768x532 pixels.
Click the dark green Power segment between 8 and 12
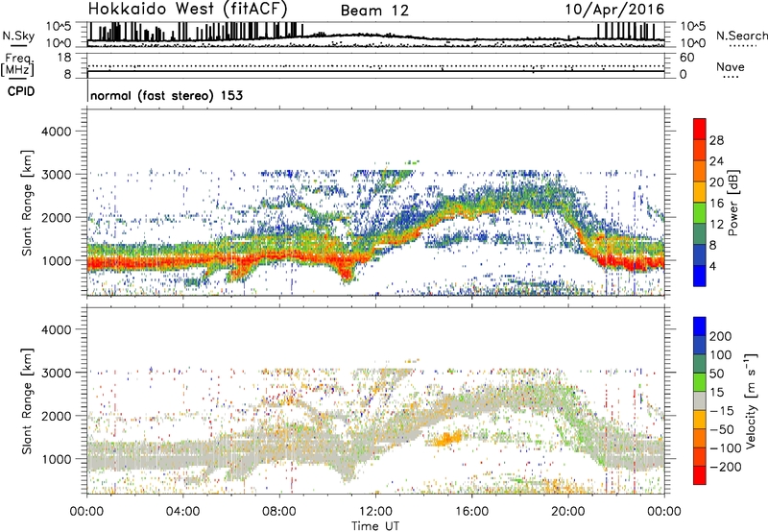click(700, 233)
